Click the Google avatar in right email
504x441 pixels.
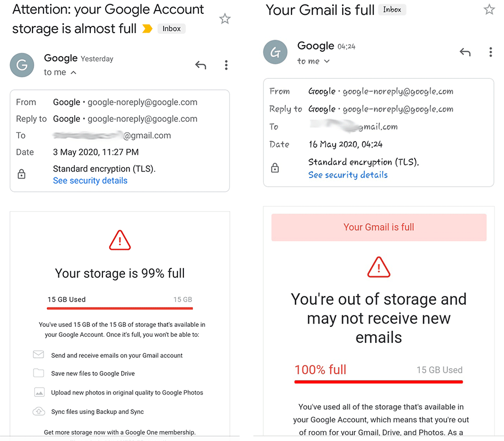275,52
